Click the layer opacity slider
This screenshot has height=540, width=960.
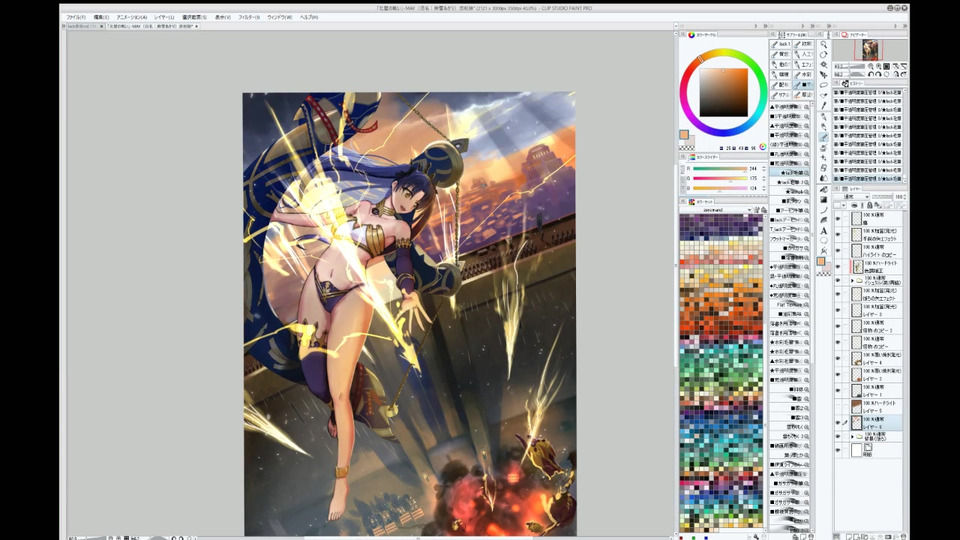882,197
